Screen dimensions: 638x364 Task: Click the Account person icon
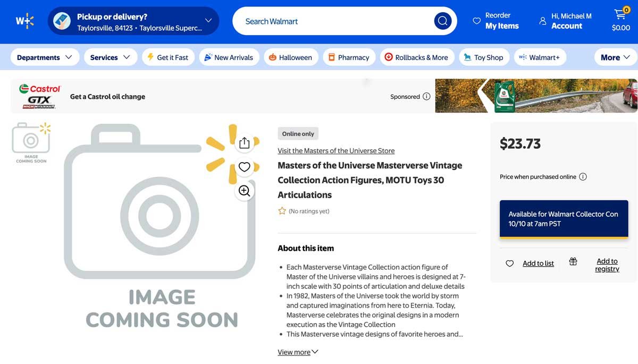click(x=542, y=21)
